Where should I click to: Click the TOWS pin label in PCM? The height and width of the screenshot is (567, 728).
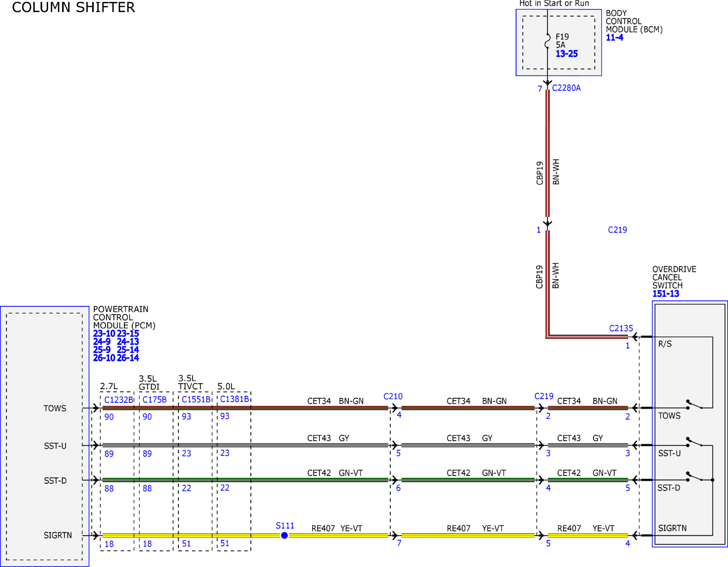(x=55, y=408)
